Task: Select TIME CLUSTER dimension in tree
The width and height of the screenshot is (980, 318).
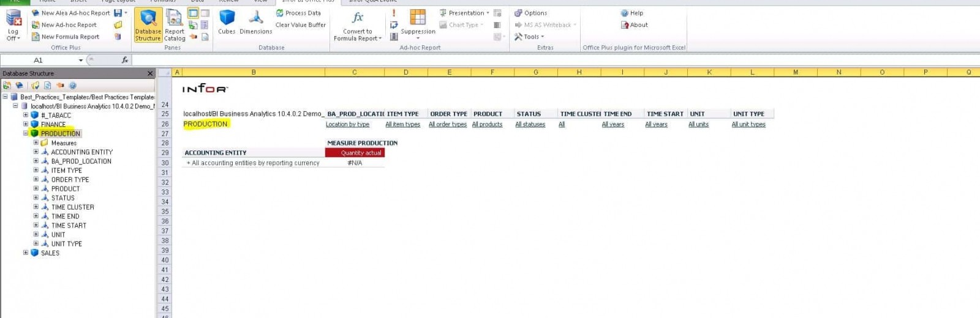Action: (73, 207)
